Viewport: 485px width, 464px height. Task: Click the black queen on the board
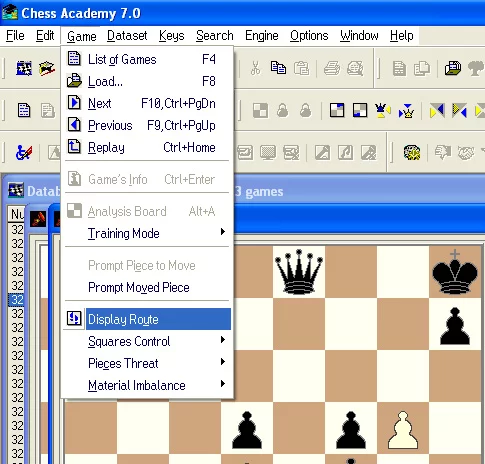click(x=299, y=272)
